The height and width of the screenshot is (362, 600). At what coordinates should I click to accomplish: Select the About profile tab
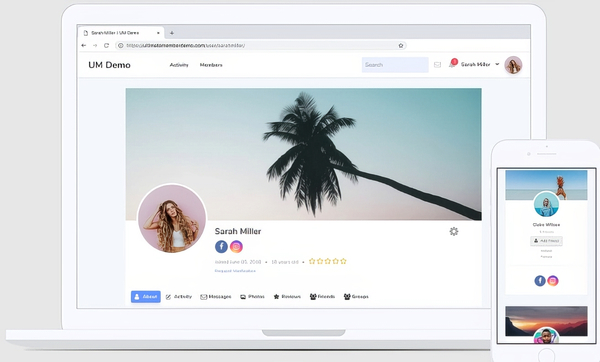pos(146,297)
